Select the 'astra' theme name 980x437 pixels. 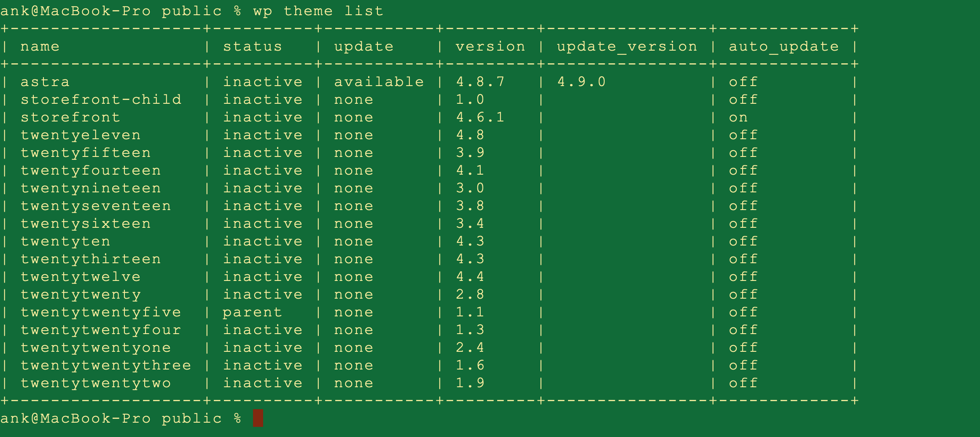click(45, 82)
